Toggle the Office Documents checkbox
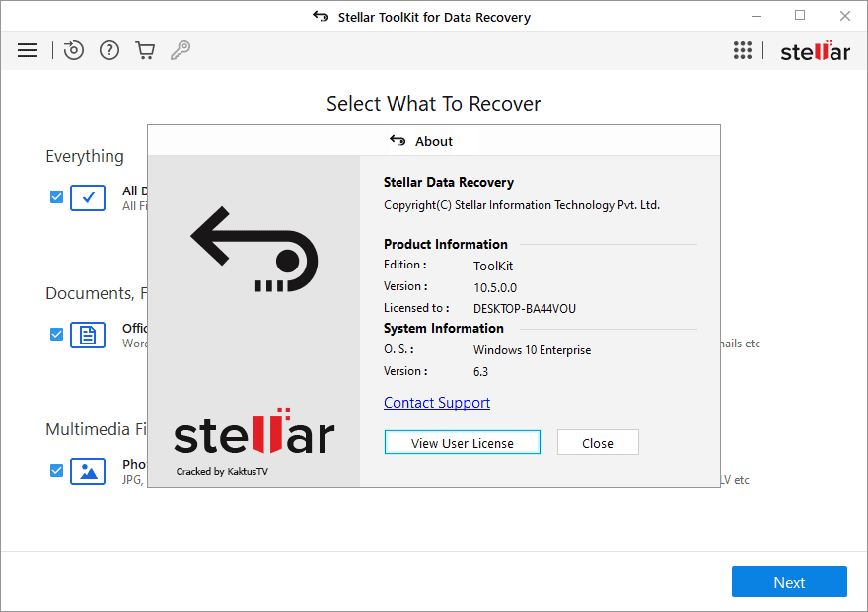 pyautogui.click(x=56, y=335)
